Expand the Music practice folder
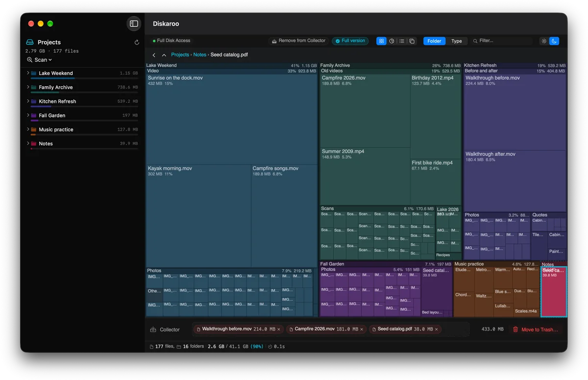Viewport: 588px width, 380px height. [x=28, y=129]
